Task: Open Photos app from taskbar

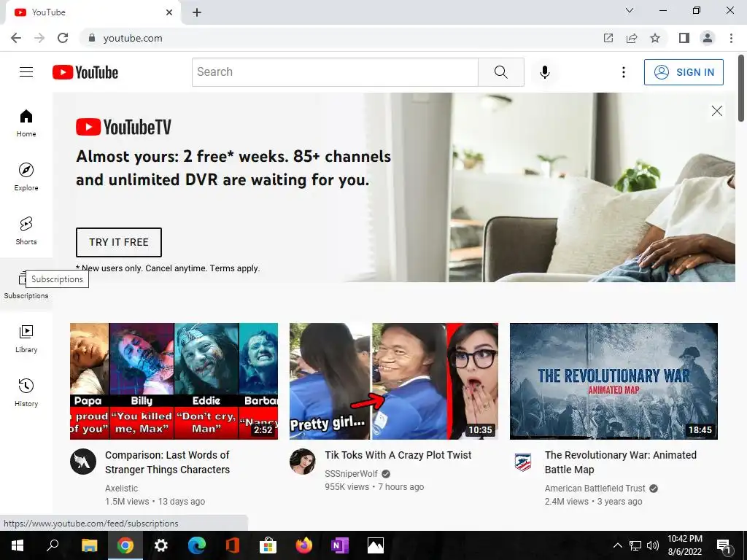Action: [376, 545]
